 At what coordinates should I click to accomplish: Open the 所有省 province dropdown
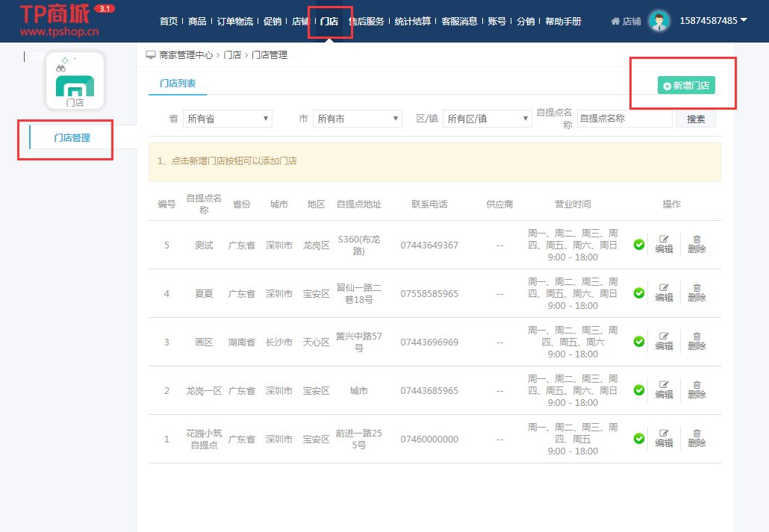228,119
